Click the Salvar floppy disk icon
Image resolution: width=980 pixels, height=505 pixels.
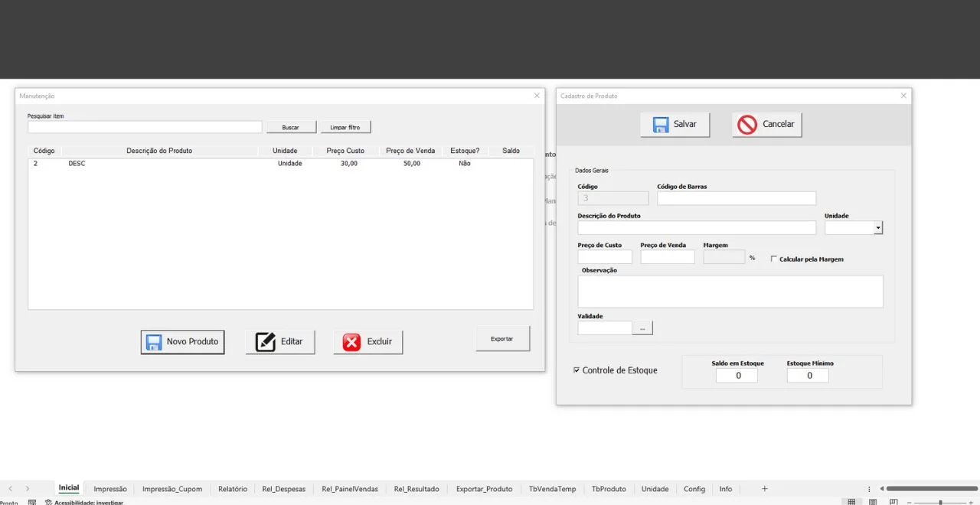coord(661,125)
